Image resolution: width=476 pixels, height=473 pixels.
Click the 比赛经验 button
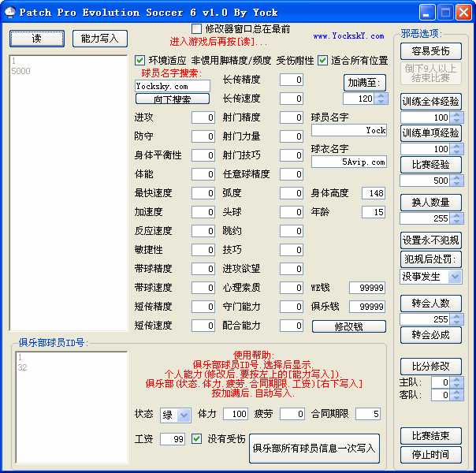[x=431, y=165]
